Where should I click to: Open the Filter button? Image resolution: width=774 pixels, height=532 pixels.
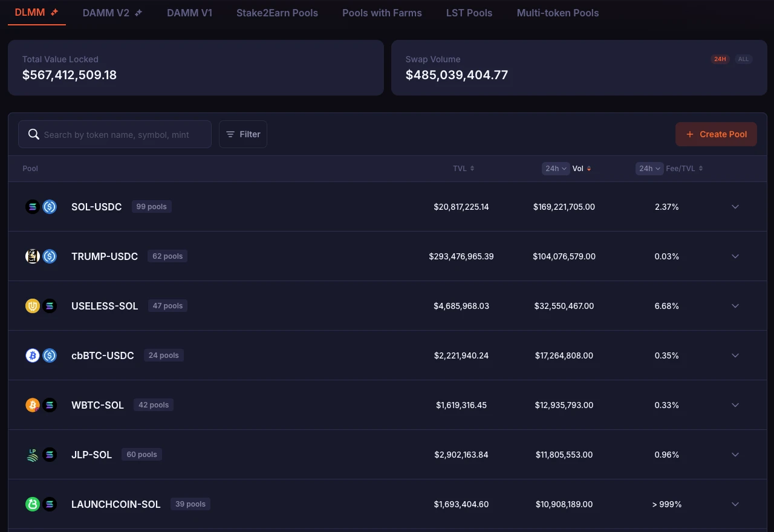coord(243,134)
